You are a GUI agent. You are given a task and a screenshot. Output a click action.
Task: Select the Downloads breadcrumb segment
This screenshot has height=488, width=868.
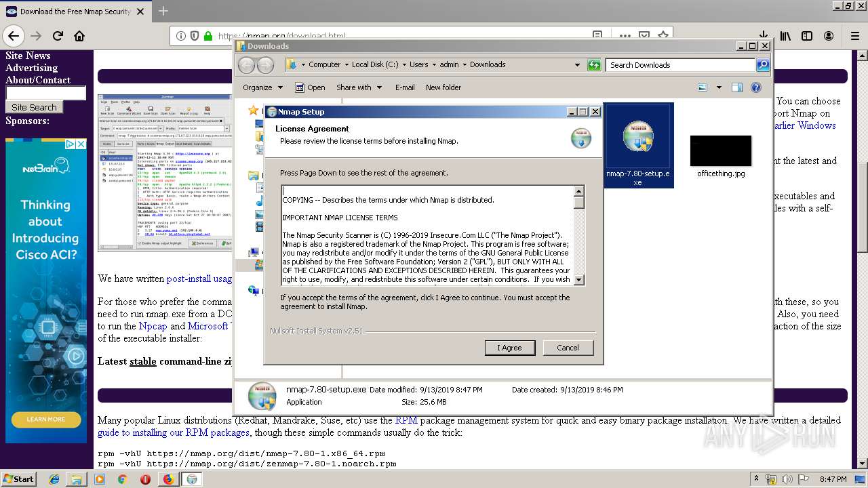(488, 65)
